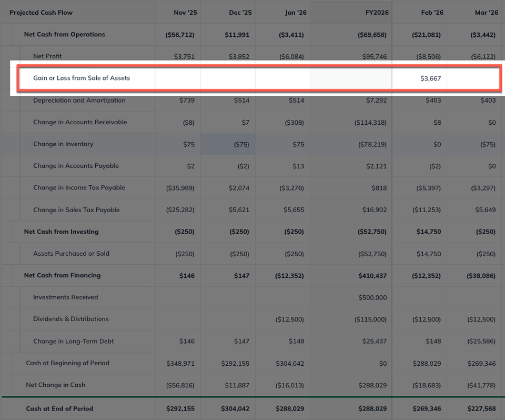This screenshot has width=505, height=420.
Task: Select the ($12,352) Jan '26 financing value
Action: click(x=289, y=276)
